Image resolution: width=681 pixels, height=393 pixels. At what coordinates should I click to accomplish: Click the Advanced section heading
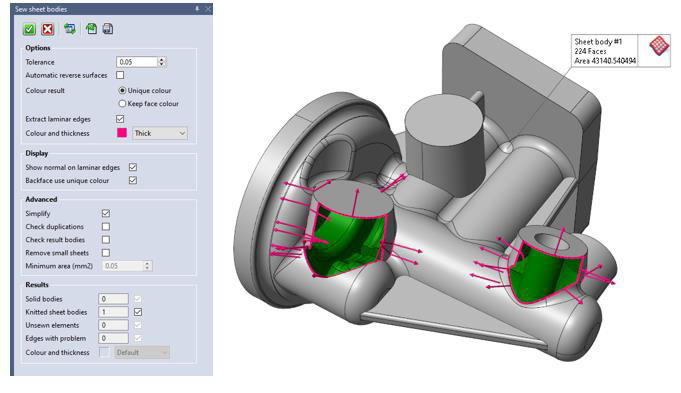point(41,199)
